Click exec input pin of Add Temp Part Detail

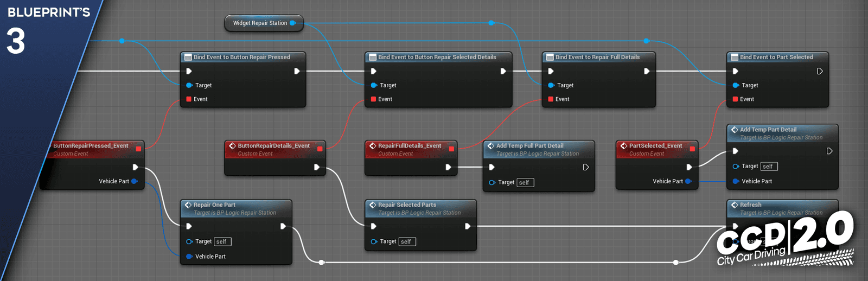(735, 151)
